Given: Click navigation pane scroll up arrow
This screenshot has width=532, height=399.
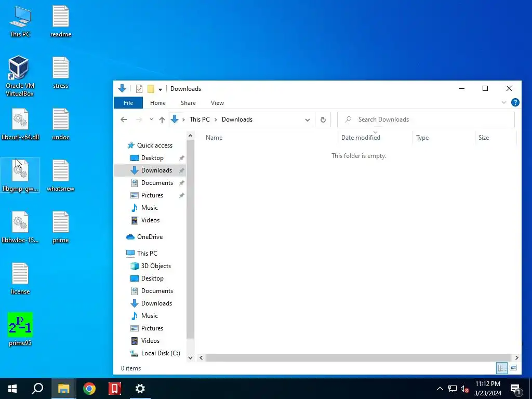Looking at the screenshot, I should click(190, 136).
